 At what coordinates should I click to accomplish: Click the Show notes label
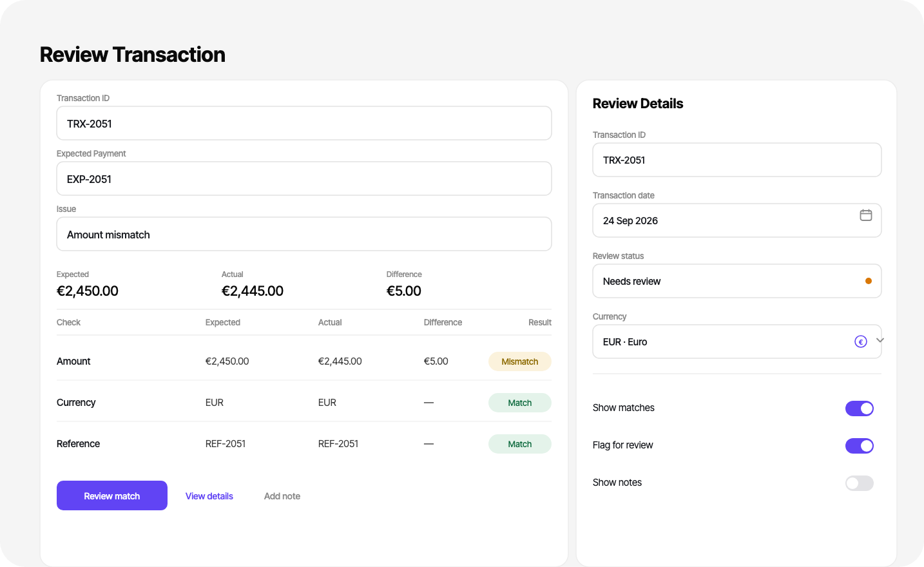click(x=617, y=483)
